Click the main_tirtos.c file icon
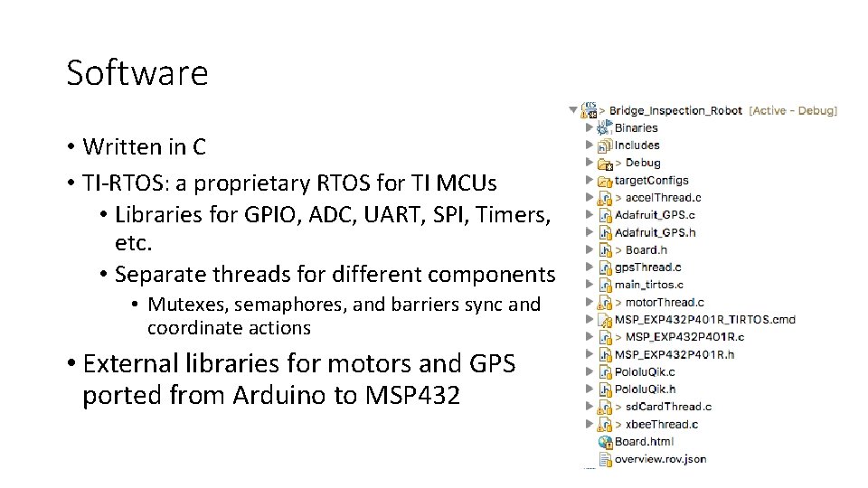Screen dimensions: 868x488 tap(605, 285)
